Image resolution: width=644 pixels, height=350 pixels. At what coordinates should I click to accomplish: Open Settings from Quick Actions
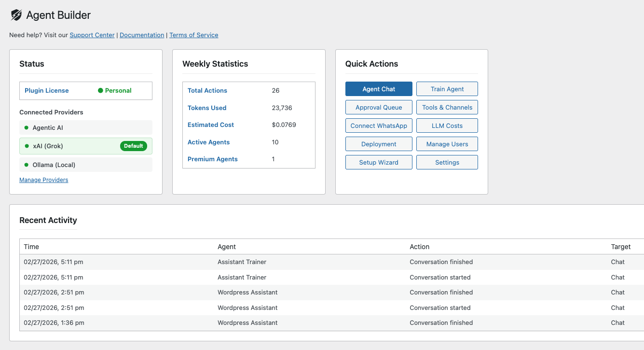pos(447,162)
